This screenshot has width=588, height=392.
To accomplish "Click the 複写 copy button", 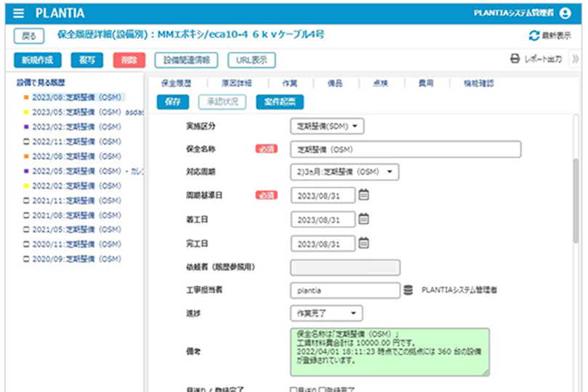I will [87, 60].
